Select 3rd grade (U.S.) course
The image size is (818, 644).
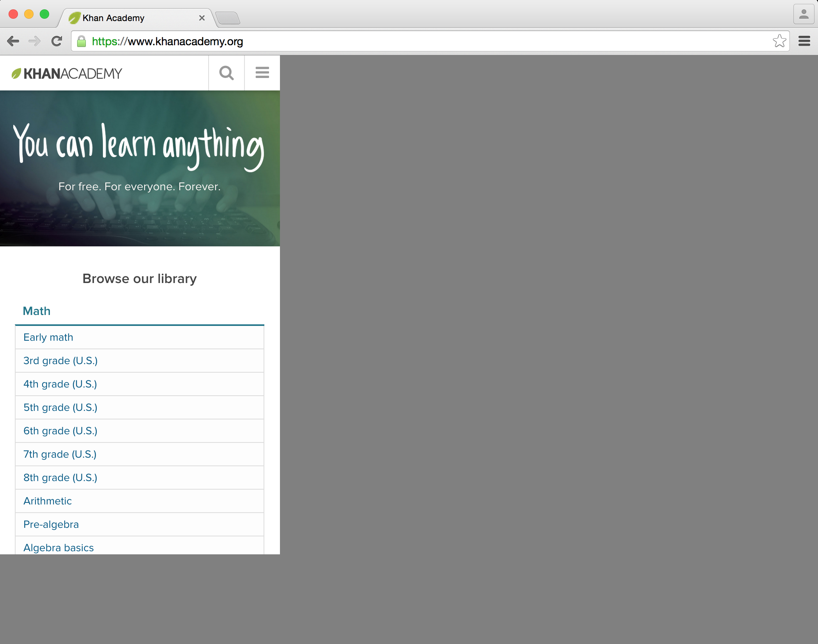[x=60, y=361]
